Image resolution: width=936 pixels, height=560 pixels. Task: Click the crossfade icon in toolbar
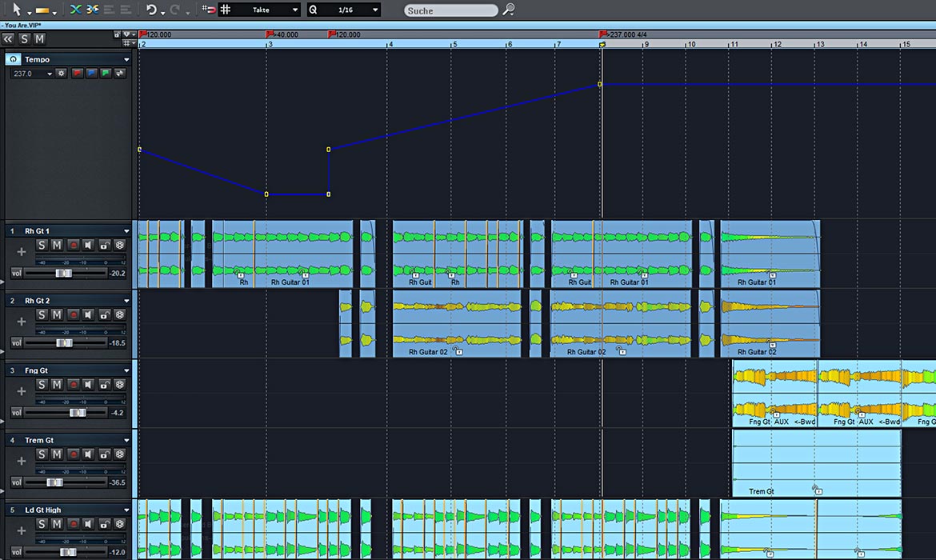pos(75,10)
